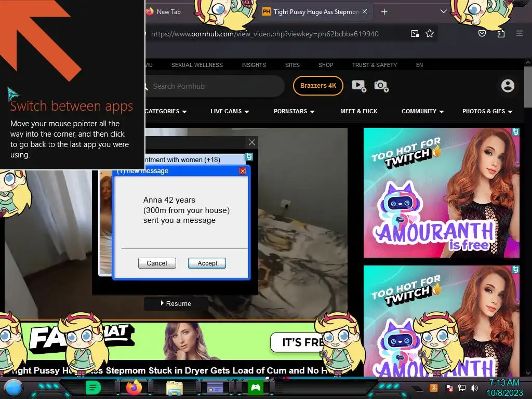Click ad marker icon on lower Amouranth banner

point(516,270)
